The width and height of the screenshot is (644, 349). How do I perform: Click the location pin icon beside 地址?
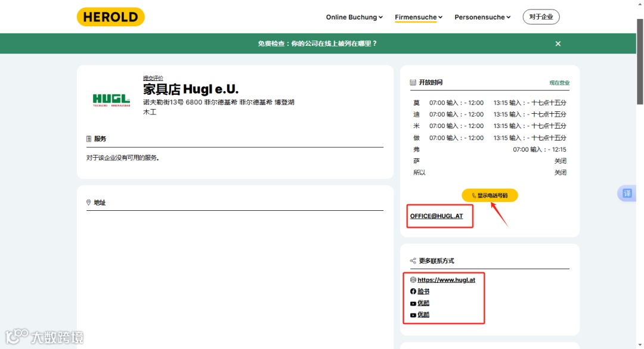tap(88, 202)
